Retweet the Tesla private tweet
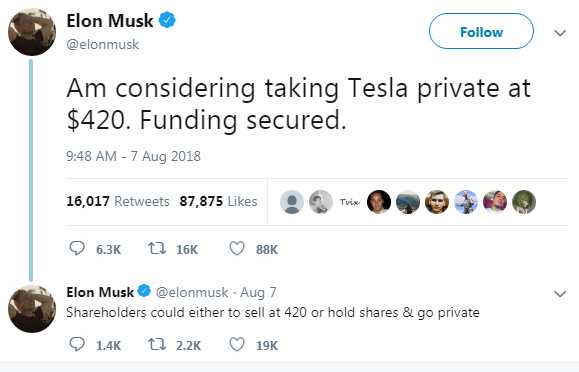 pos(157,248)
